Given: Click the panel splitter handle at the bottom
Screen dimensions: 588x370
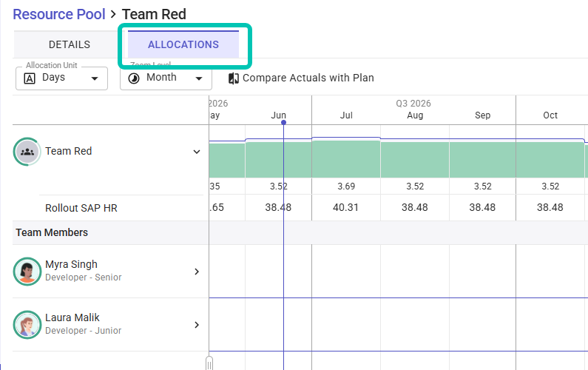Looking at the screenshot, I should click(x=209, y=363).
